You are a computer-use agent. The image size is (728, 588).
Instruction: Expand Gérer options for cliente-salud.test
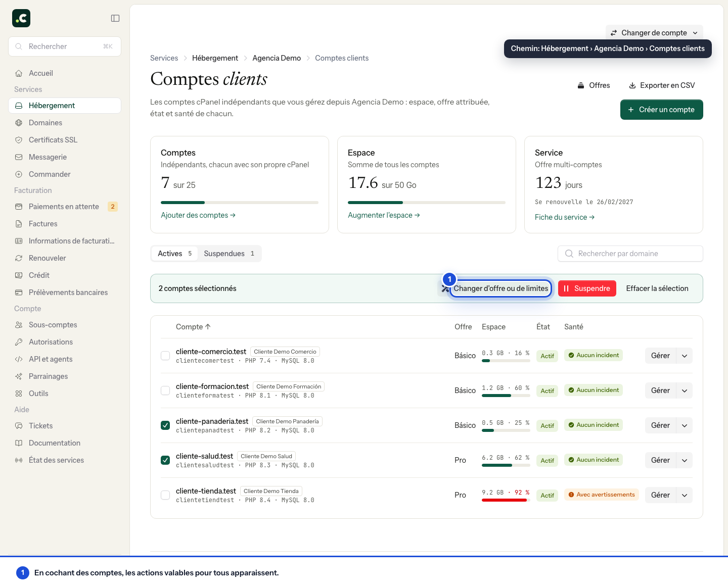685,460
